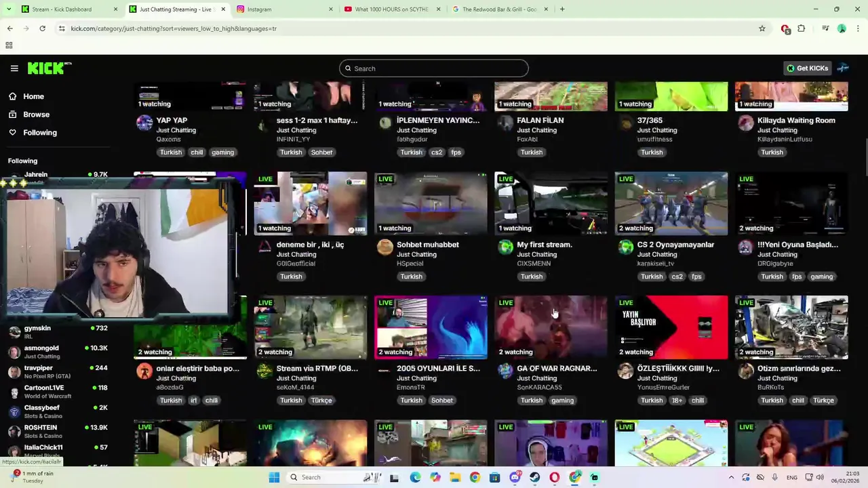This screenshot has width=868, height=488.
Task: Open the GA OF WAR RAGNAR... stream title
Action: point(557,369)
